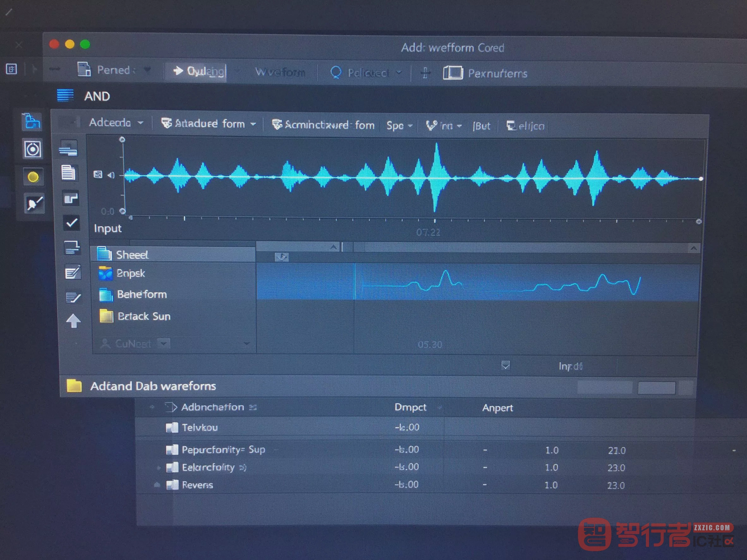Click the Pexnufterns panel icon
This screenshot has width=747, height=560.
(452, 73)
